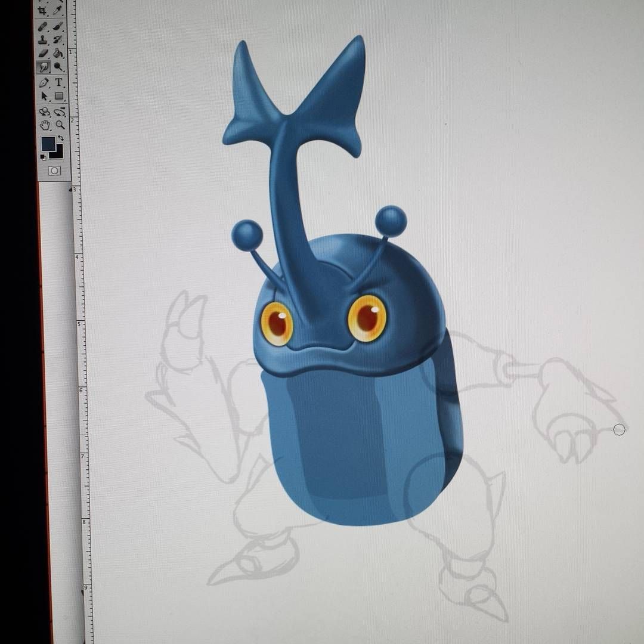
Task: Select the Crop tool
Action: coord(42,11)
